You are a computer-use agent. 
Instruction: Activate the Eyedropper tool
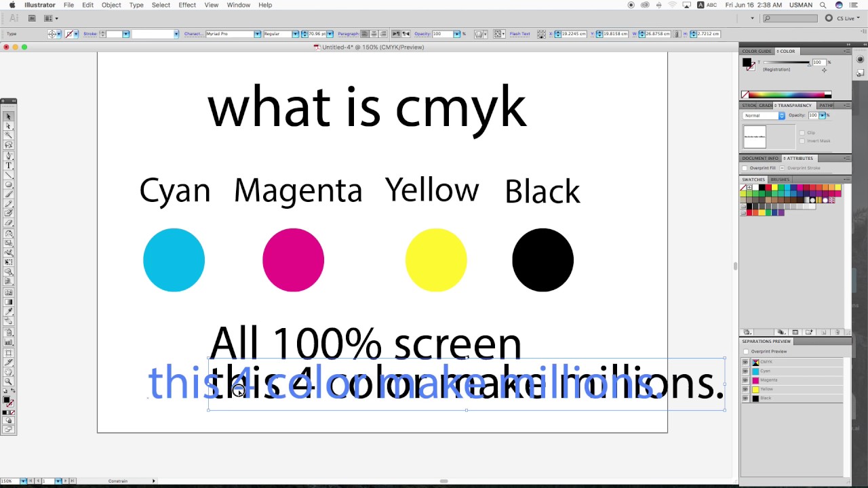point(8,312)
